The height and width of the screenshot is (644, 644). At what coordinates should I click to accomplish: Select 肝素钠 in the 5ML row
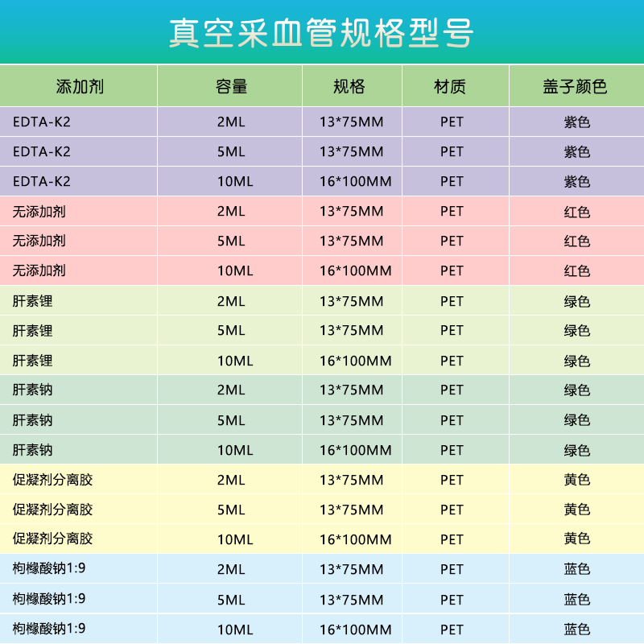point(32,420)
